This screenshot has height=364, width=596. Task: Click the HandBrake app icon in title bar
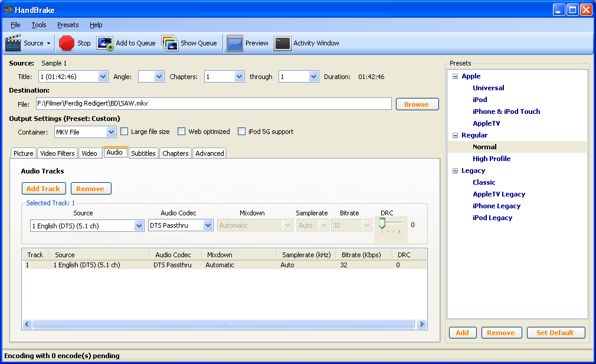coord(8,9)
